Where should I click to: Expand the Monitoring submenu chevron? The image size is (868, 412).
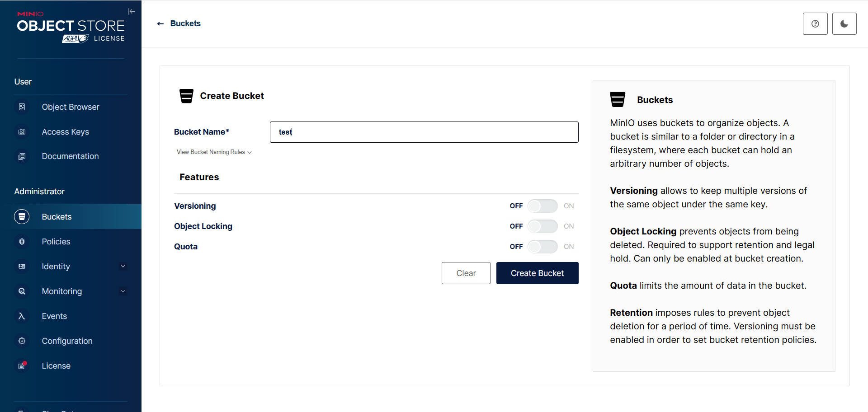(123, 291)
